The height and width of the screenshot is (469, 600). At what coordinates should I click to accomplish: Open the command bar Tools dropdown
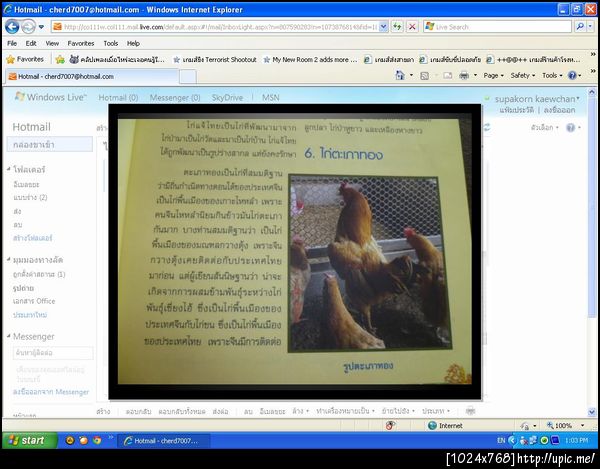[x=552, y=76]
